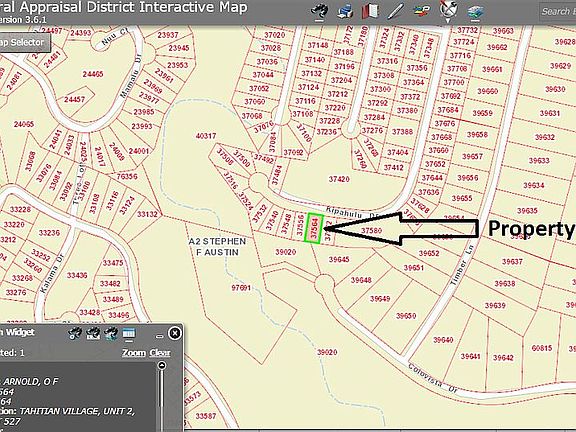The width and height of the screenshot is (576, 432).
Task: Select parcel 97691 on map
Action: coord(241,288)
